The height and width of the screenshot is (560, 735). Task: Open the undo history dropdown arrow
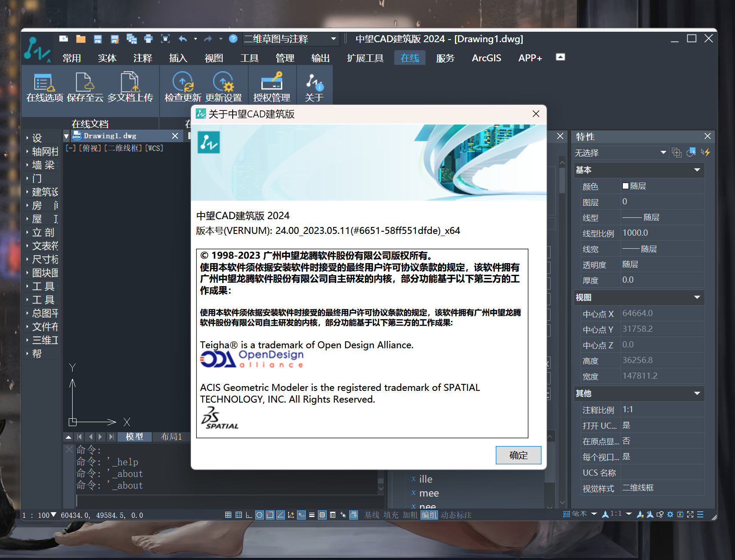(195, 39)
